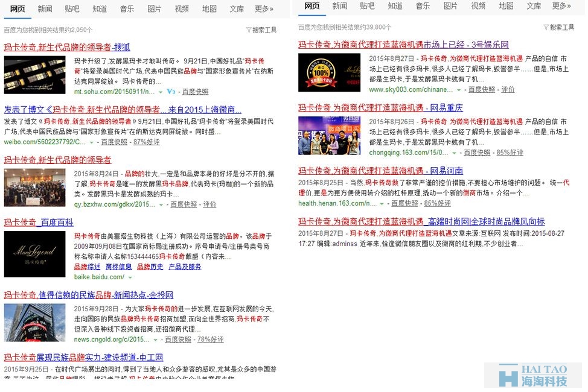Open the dropdown arrow after chongqing.163.com URL
Screen dimensions: 588x392
pos(454,153)
